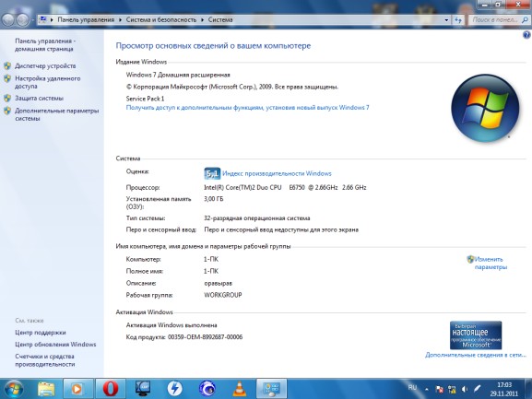This screenshot has width=532, height=399.
Task: Open Центр поддержки link
Action: 41,333
